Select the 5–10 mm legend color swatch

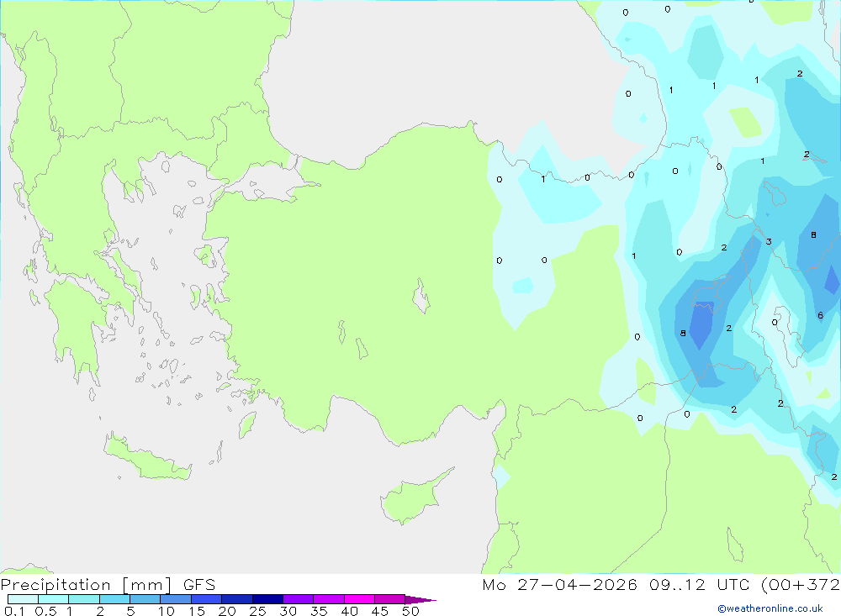pos(145,599)
